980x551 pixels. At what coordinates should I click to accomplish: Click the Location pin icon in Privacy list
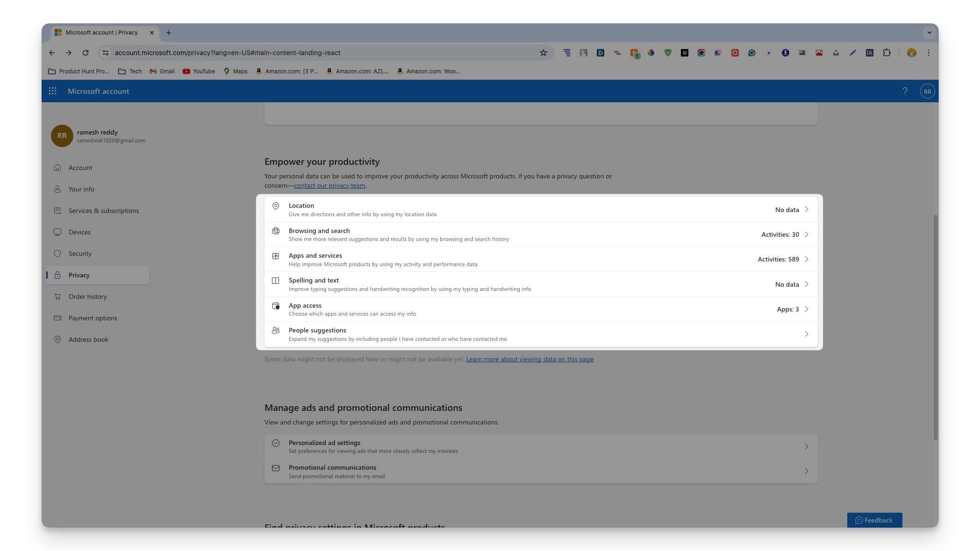coord(276,206)
